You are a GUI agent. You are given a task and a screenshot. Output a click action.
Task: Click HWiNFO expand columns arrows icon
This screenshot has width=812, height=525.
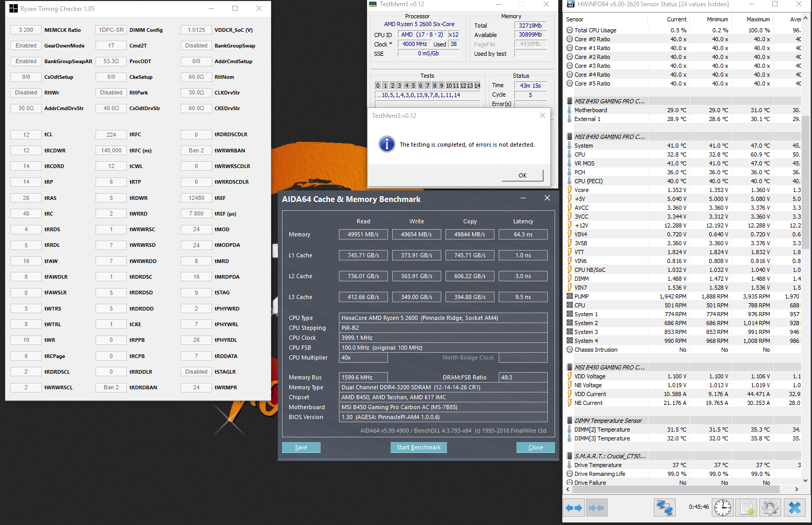(x=574, y=507)
